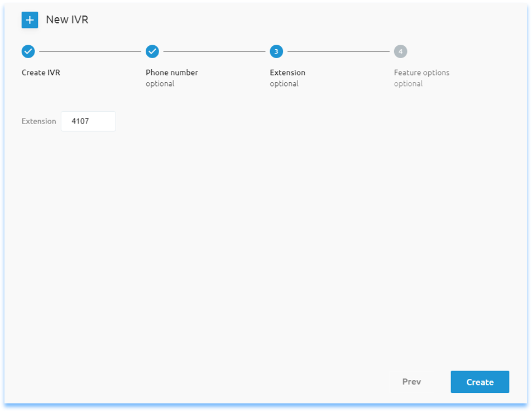The width and height of the screenshot is (532, 414).
Task: Select the Extension step label in stepper
Action: (x=287, y=73)
